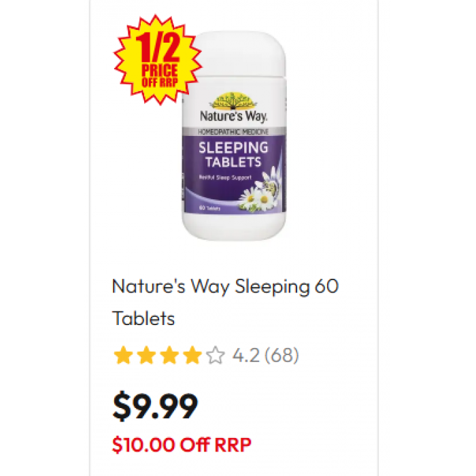476x476 pixels.
Task: Click Homeopathic Medicine strip on bottle
Action: [234, 131]
